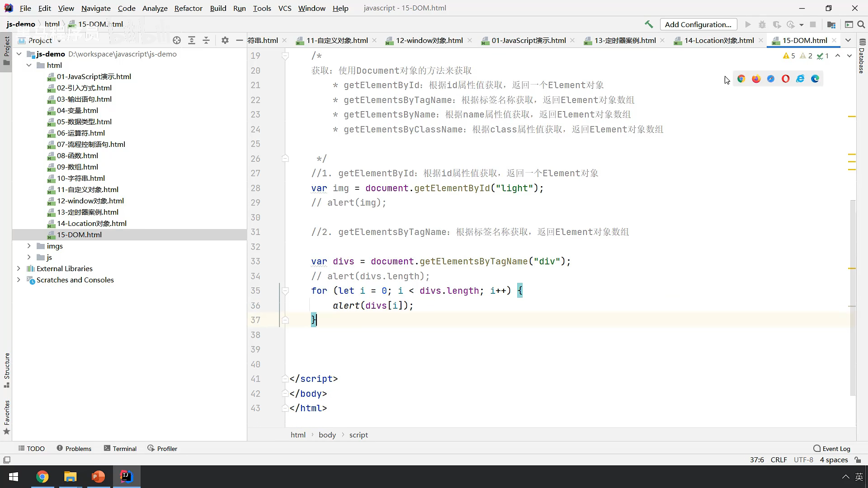
Task: Open IntelliJ IDEA from Windows taskbar
Action: pos(127,476)
